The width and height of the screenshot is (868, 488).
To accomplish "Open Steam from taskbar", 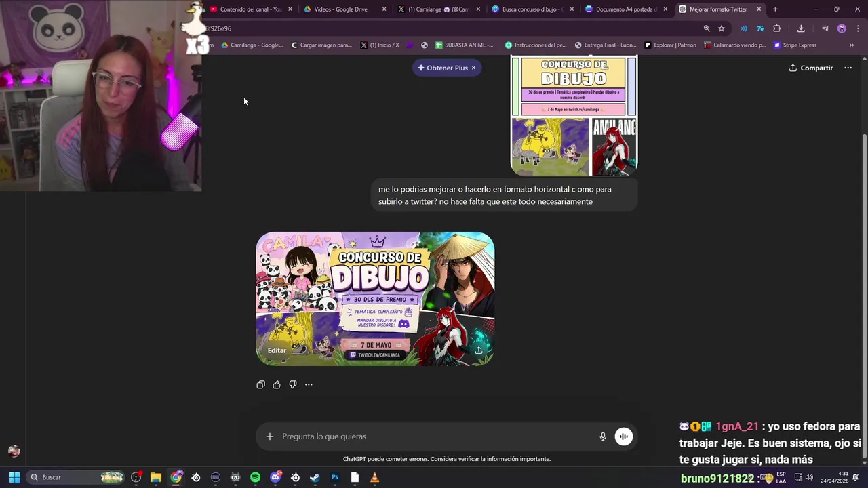I will pos(315,477).
